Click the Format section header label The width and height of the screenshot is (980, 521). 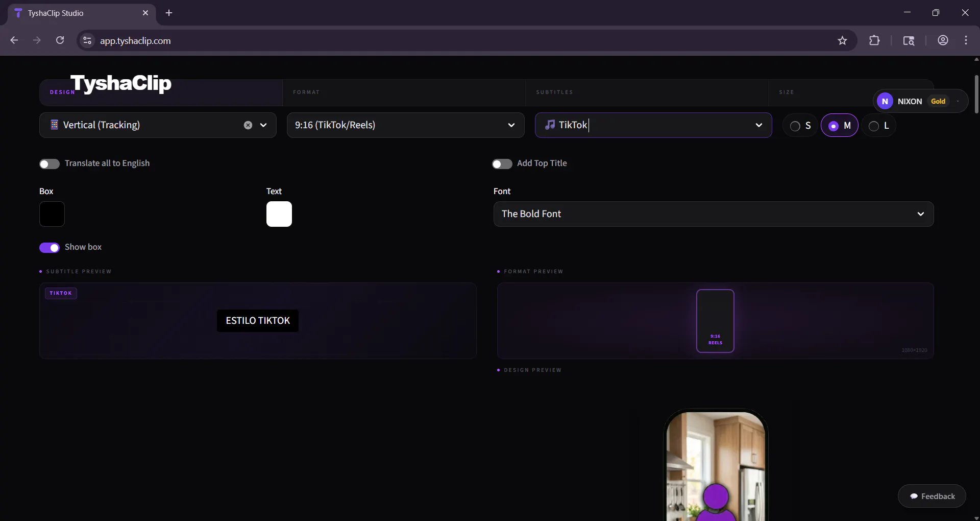coord(306,92)
